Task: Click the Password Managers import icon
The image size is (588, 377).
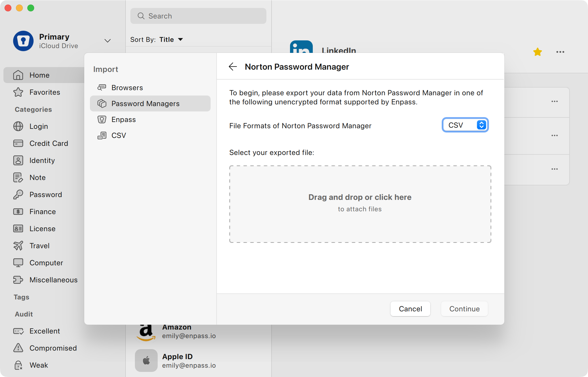Action: tap(102, 103)
